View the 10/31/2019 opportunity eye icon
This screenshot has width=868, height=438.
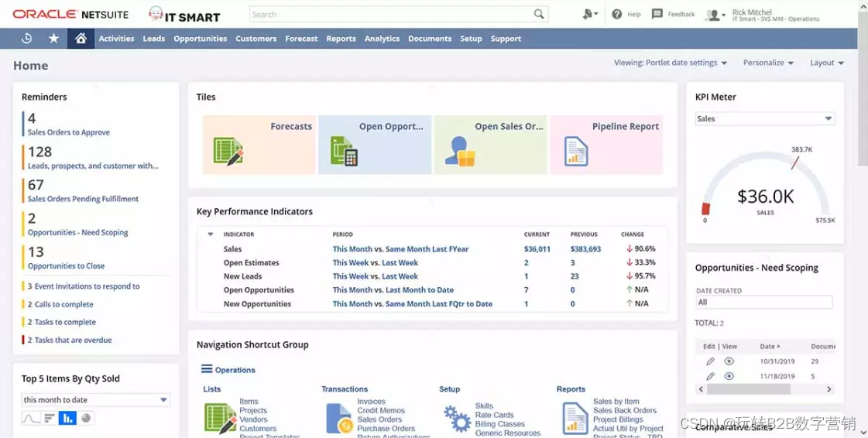tap(729, 361)
